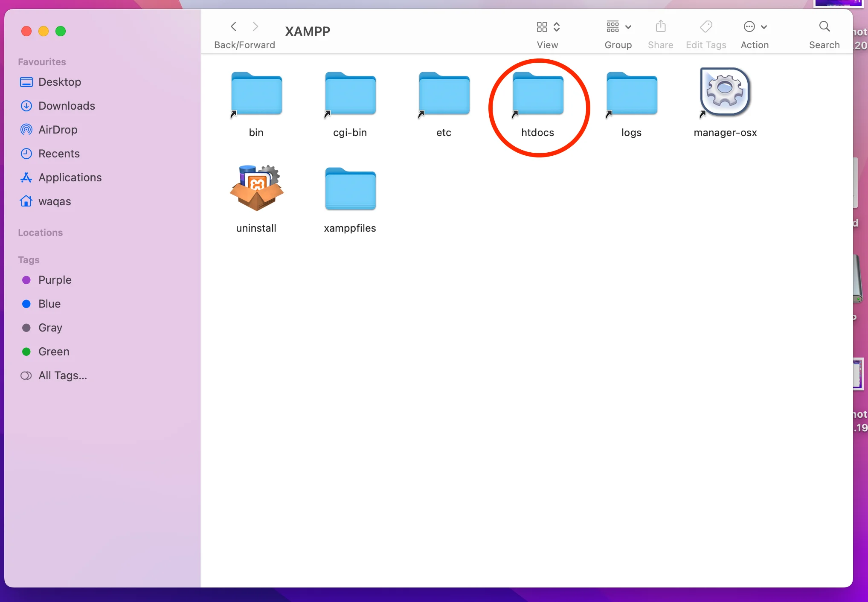The width and height of the screenshot is (868, 602).
Task: Minimize the Finder window
Action: (44, 31)
